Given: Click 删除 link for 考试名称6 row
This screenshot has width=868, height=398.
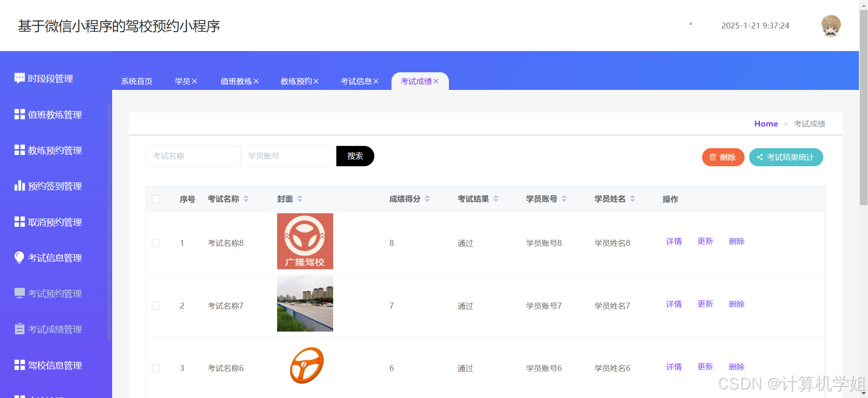Looking at the screenshot, I should point(736,367).
